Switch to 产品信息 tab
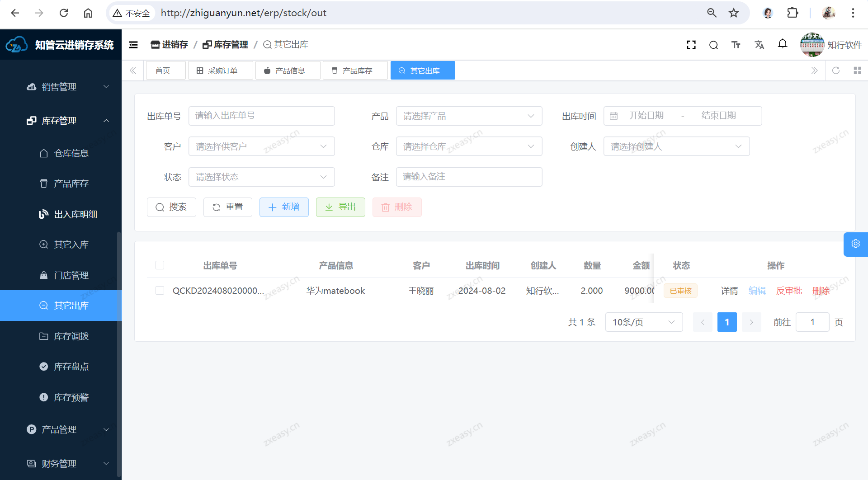 (288, 71)
